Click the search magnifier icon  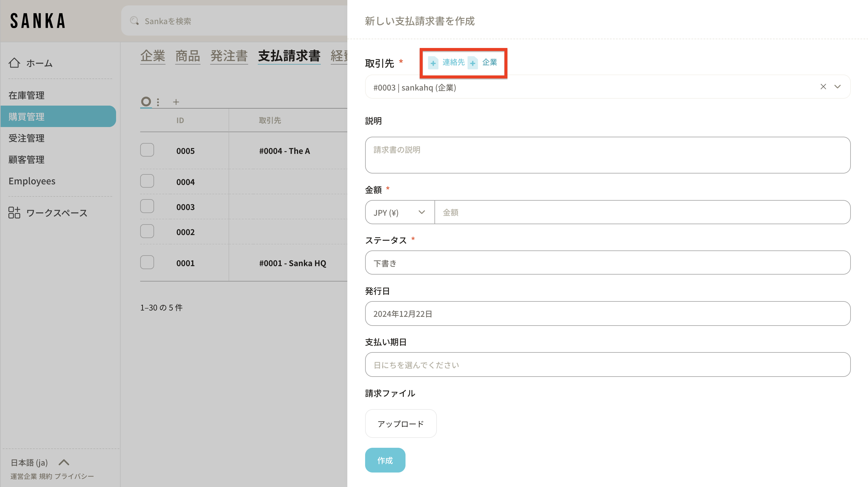[x=134, y=21]
